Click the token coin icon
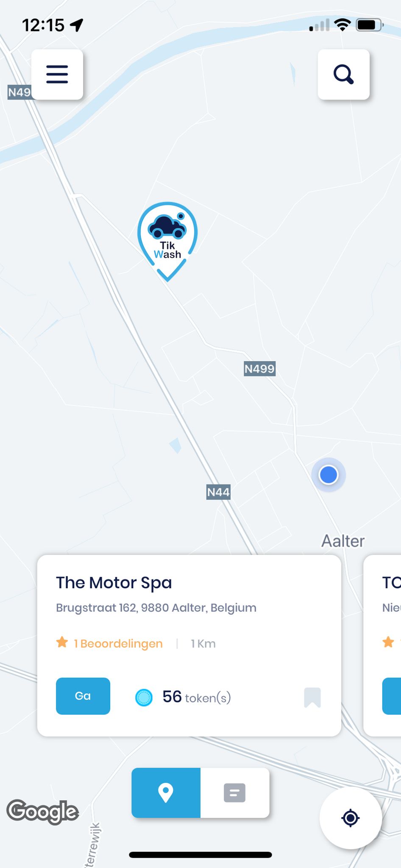401x868 pixels. click(x=144, y=697)
